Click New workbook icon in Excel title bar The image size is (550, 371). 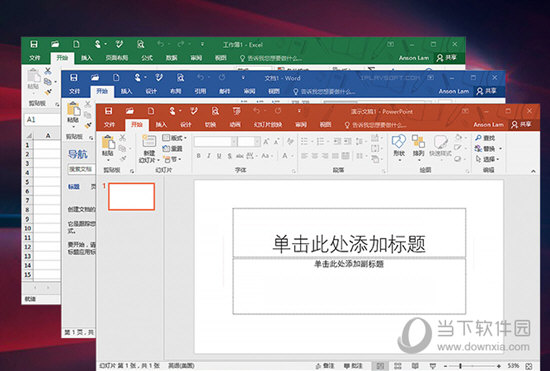coord(76,44)
